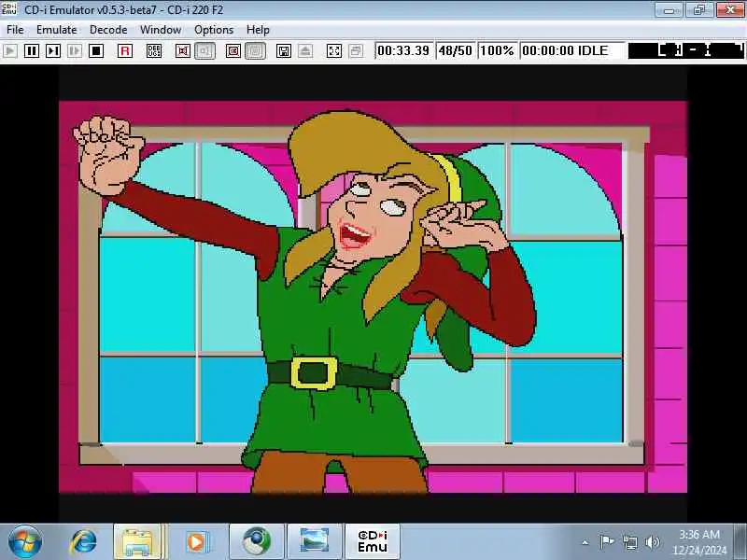Screen dimensions: 747x560
Task: Open the picture viewer taskbar icon
Action: pyautogui.click(x=315, y=542)
